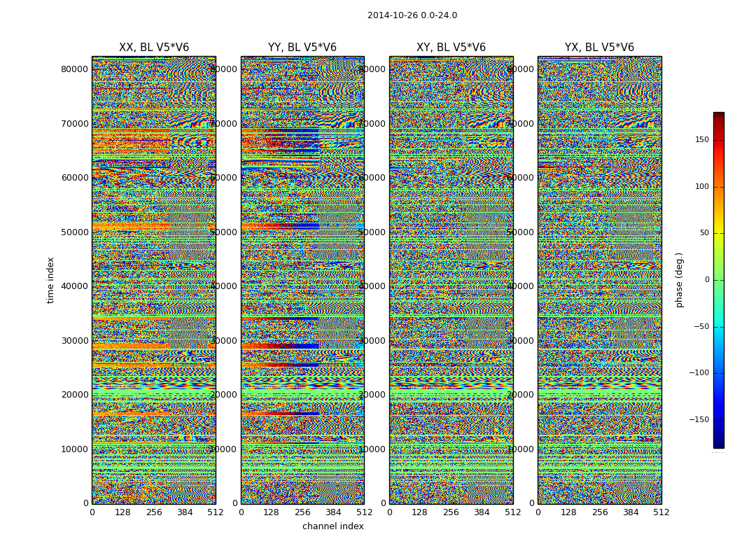Image resolution: width=735 pixels, height=560 pixels.
Task: Click the 'time index' y-axis label
Action: click(50, 280)
